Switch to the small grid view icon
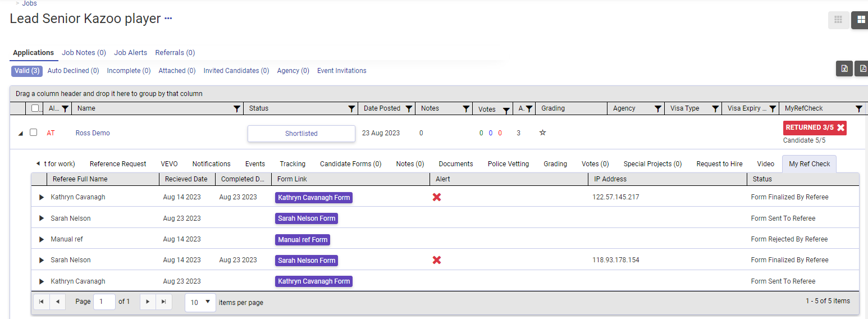This screenshot has height=319, width=868. tap(838, 20)
